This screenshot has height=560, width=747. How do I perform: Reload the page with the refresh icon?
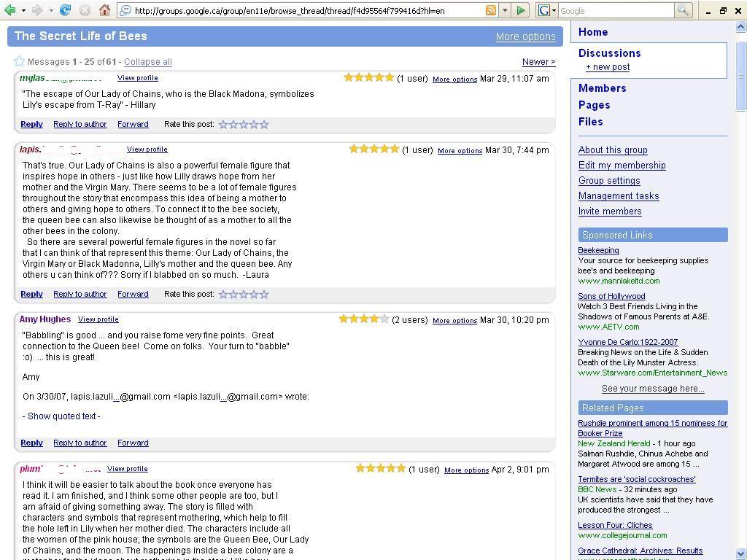click(x=65, y=10)
